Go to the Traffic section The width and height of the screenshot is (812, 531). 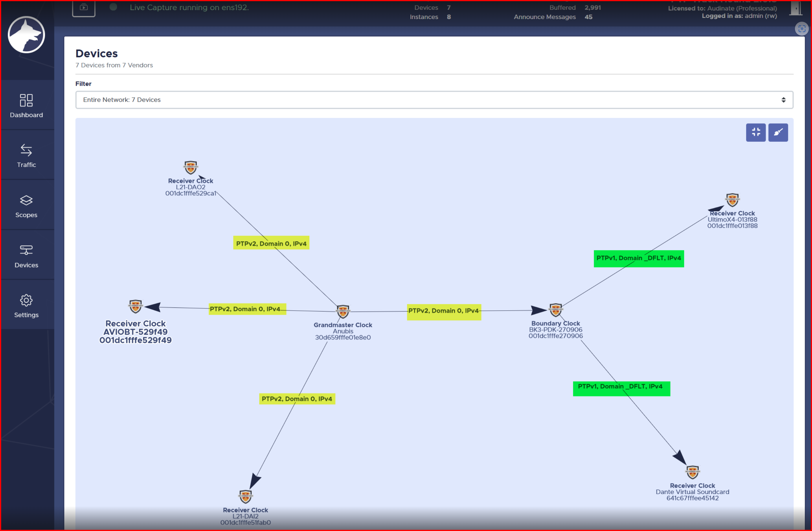tap(27, 155)
